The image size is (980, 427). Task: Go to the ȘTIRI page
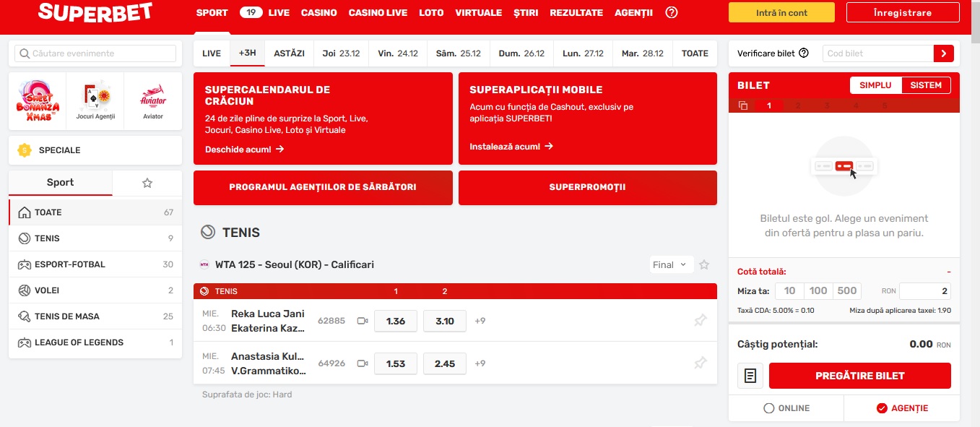click(526, 12)
